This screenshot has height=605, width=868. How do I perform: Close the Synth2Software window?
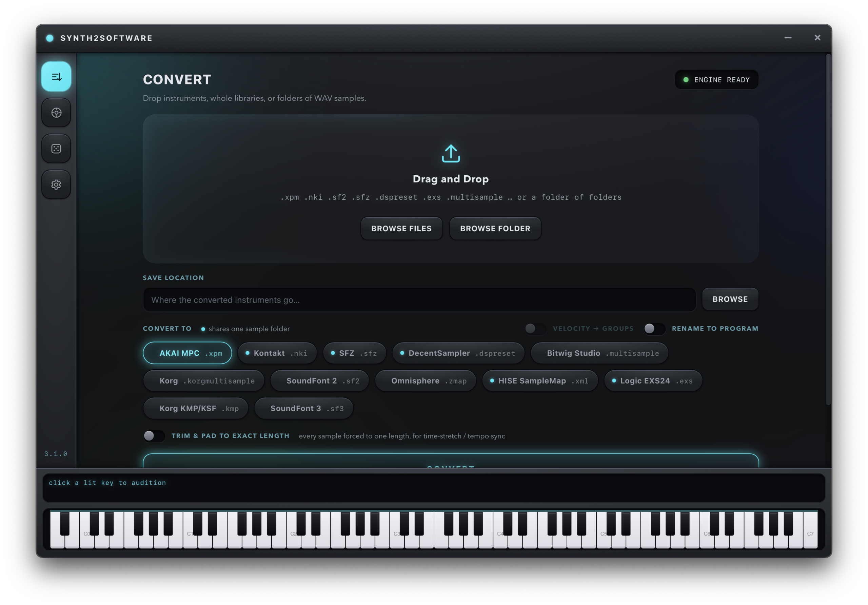pyautogui.click(x=817, y=38)
